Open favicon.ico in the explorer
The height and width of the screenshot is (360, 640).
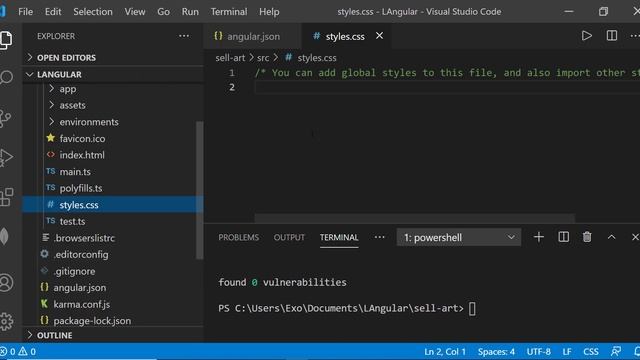coord(113,139)
